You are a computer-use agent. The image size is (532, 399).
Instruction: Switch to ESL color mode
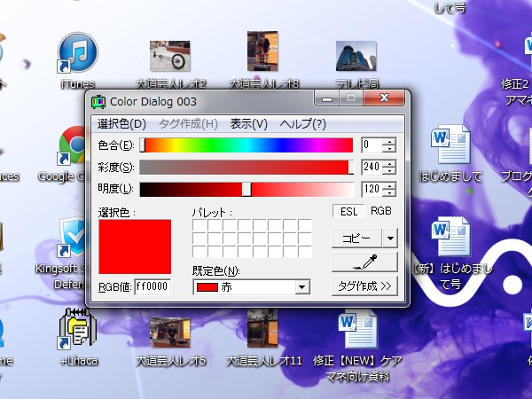(348, 211)
